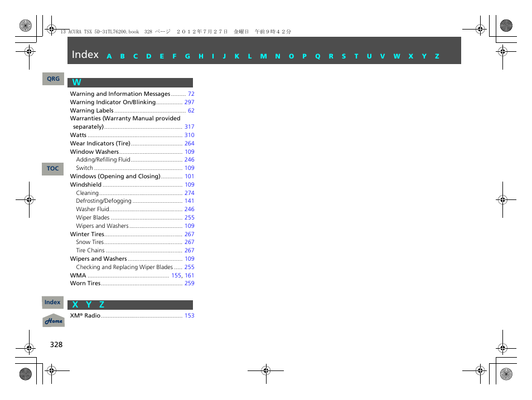
Task: Jump to index letter S
Action: point(344,56)
